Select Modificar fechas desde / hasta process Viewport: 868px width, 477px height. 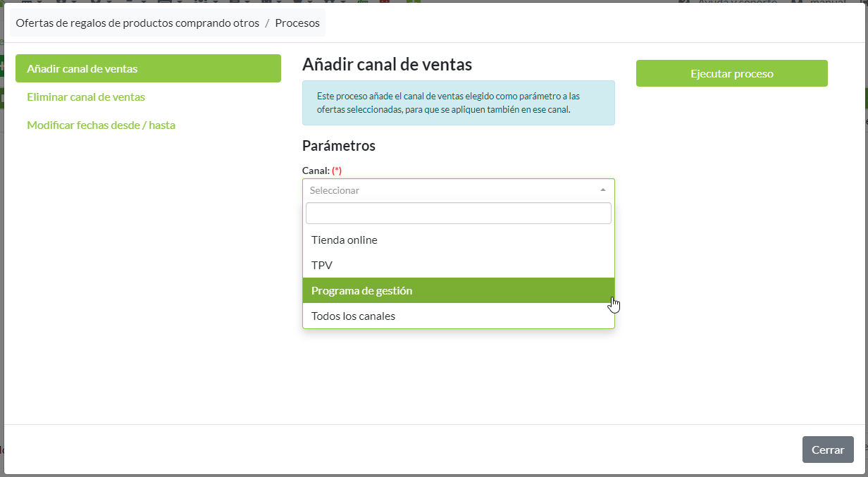[x=101, y=125]
